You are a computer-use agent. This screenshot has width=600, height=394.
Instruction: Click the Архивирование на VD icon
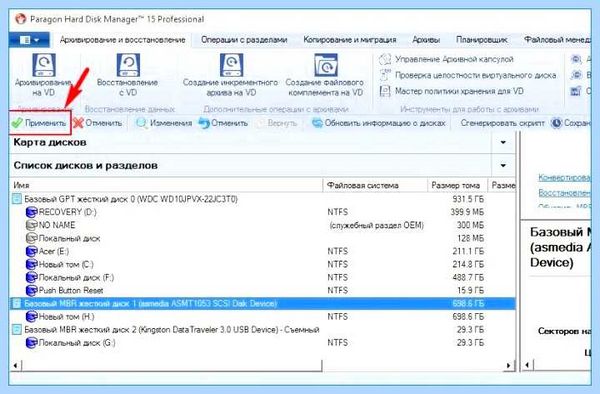coord(44,65)
